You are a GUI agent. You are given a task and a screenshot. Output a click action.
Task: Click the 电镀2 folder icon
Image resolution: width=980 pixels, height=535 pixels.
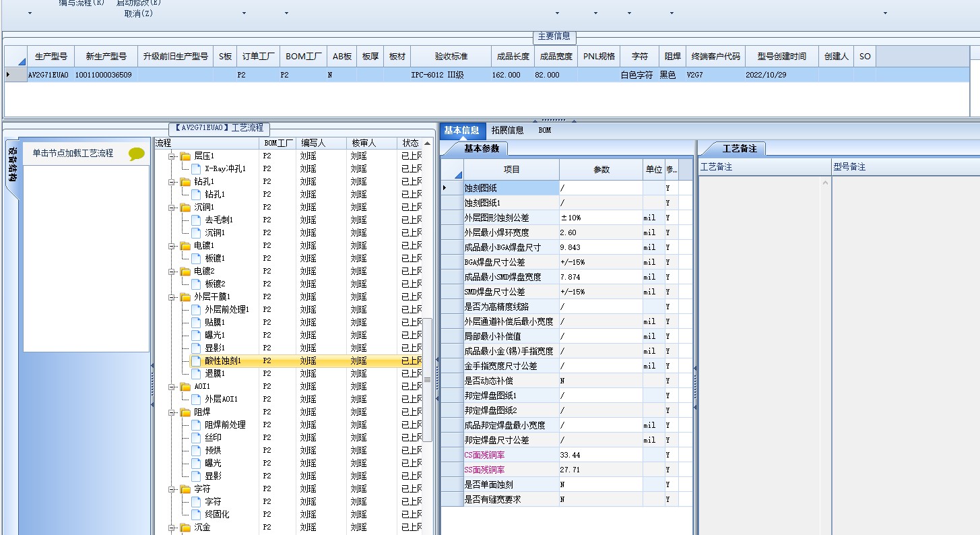pyautogui.click(x=185, y=271)
